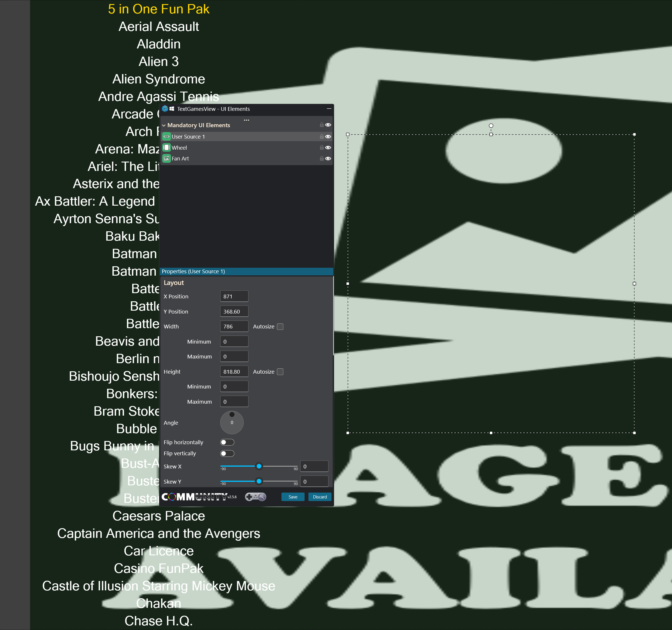Collapse the Mandatory UI Elements section
This screenshot has height=630, width=672.
coord(164,125)
